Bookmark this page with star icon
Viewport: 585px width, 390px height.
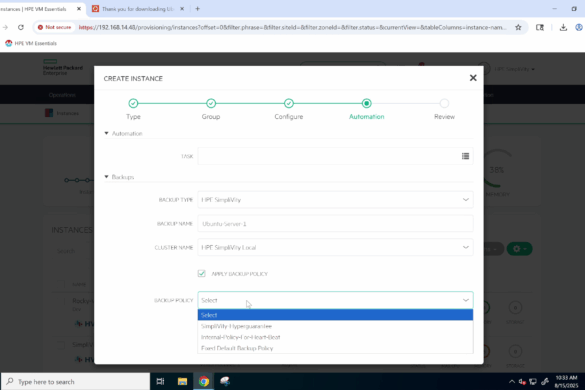click(518, 27)
